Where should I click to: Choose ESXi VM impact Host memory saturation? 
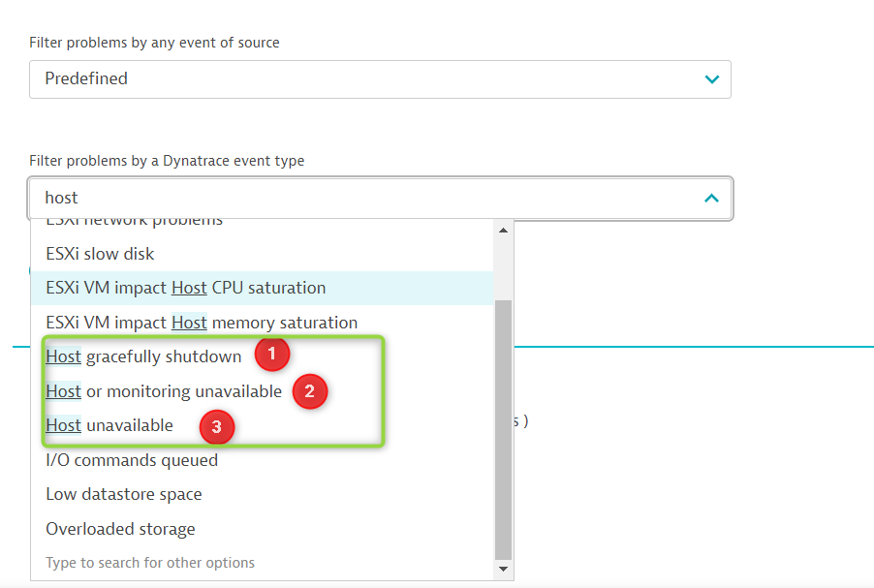(x=202, y=323)
